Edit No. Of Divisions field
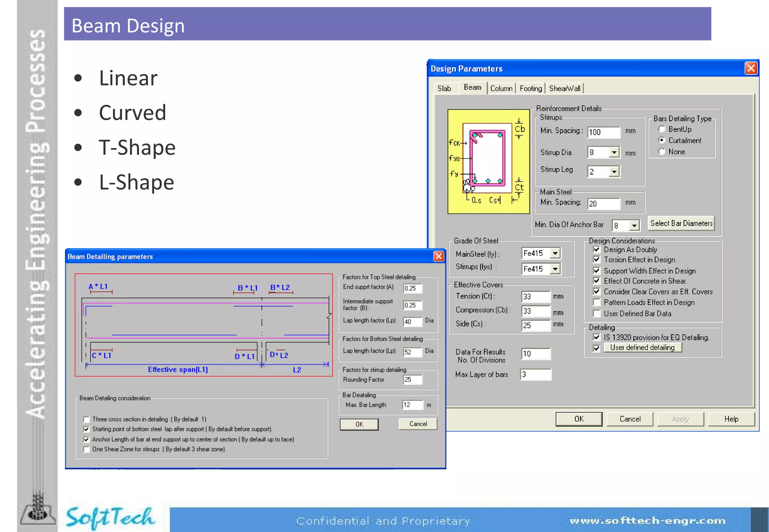Image resolution: width=769 pixels, height=532 pixels. point(536,354)
